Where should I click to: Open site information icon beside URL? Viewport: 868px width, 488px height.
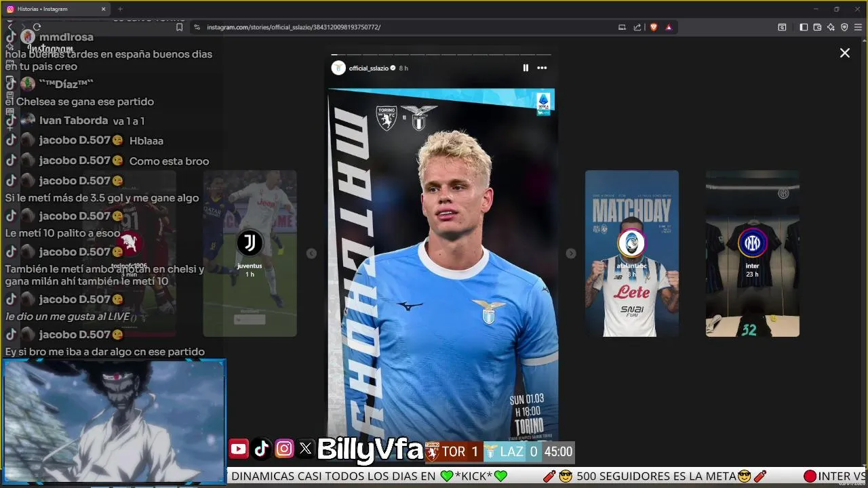tap(197, 27)
